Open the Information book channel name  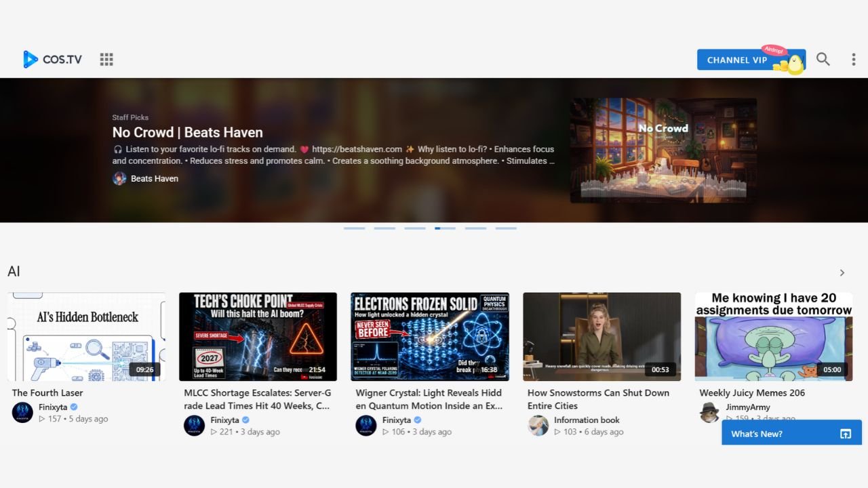[587, 420]
